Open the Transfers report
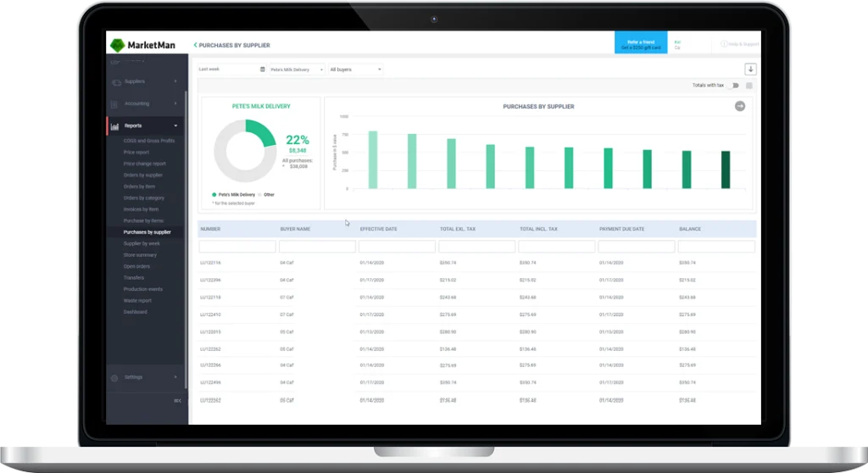Viewport: 868px width, 473px height. click(x=133, y=277)
